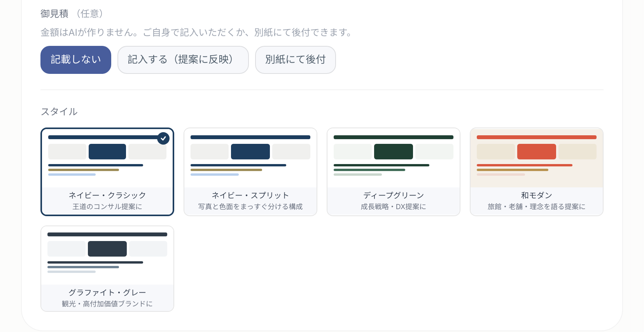The width and height of the screenshot is (644, 332).
Task: Click checkmark badge on ネイビー・クラシック card
Action: click(163, 138)
